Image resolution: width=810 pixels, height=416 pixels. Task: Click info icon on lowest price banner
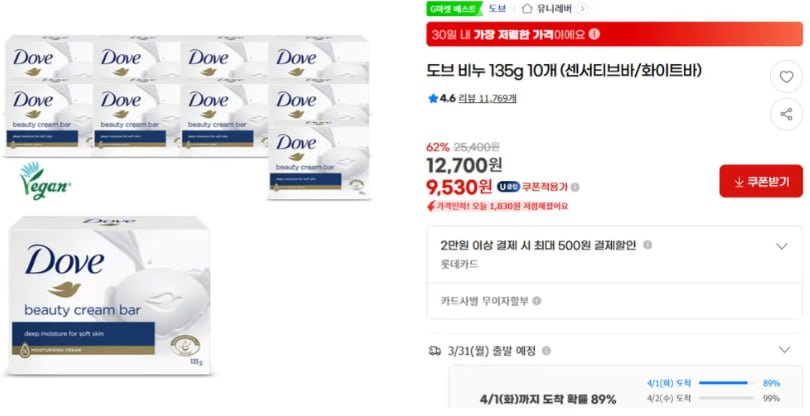(x=594, y=34)
